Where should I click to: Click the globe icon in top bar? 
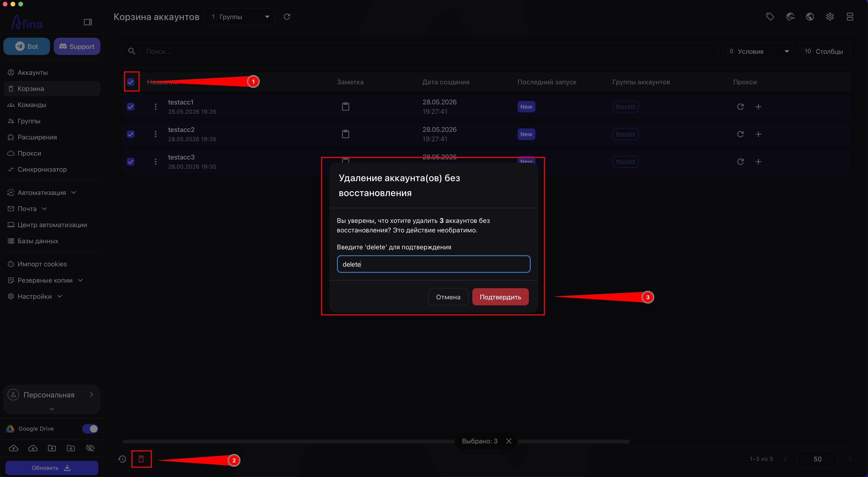click(x=810, y=17)
